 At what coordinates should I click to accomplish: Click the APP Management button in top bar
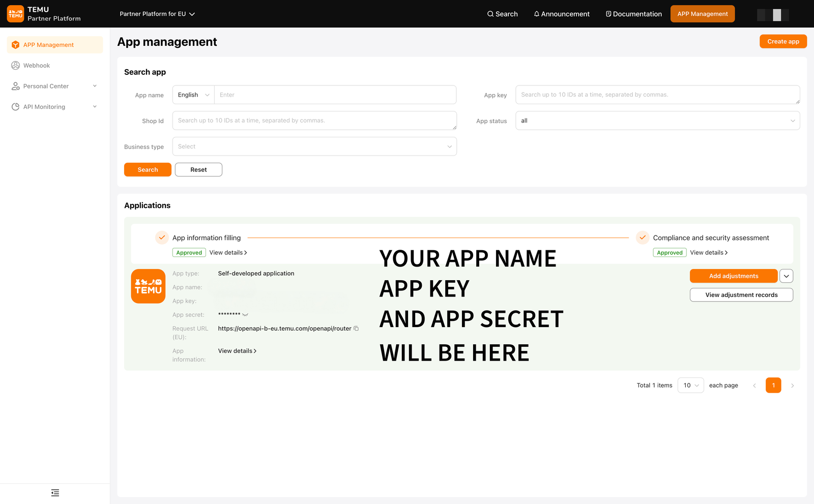(x=703, y=14)
